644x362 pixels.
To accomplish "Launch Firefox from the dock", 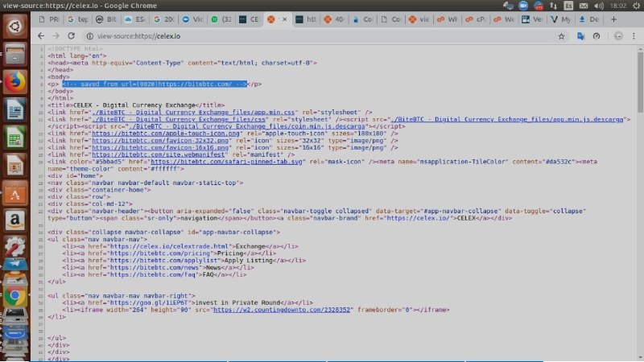I will tap(15, 82).
